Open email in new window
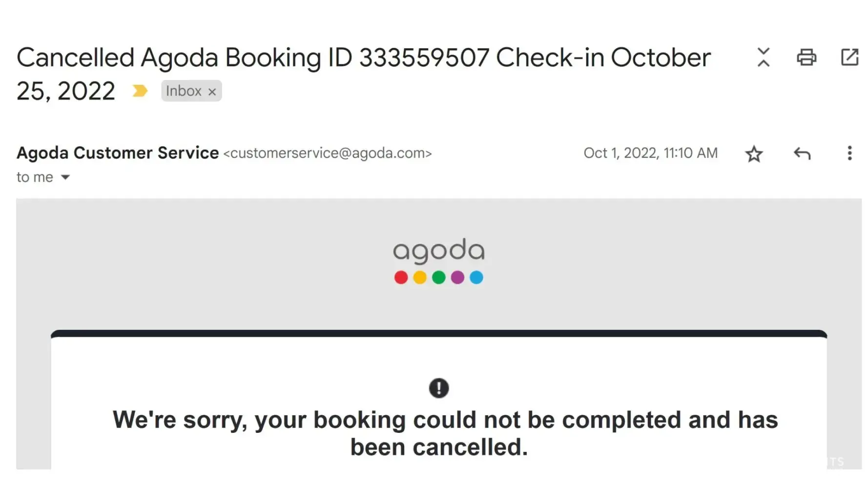 [849, 57]
